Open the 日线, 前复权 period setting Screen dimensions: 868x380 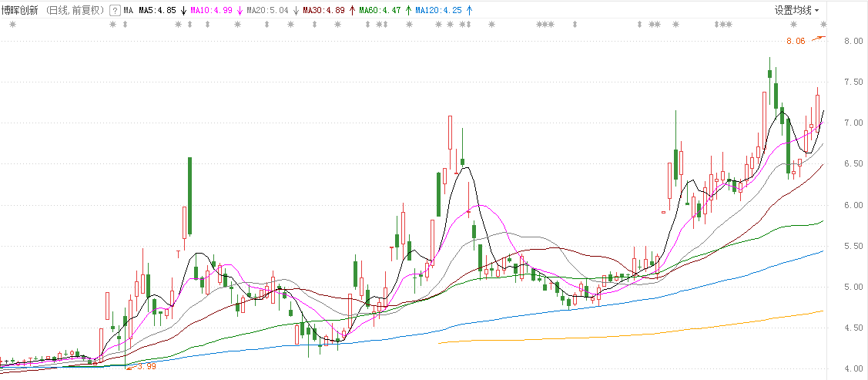tap(75, 11)
